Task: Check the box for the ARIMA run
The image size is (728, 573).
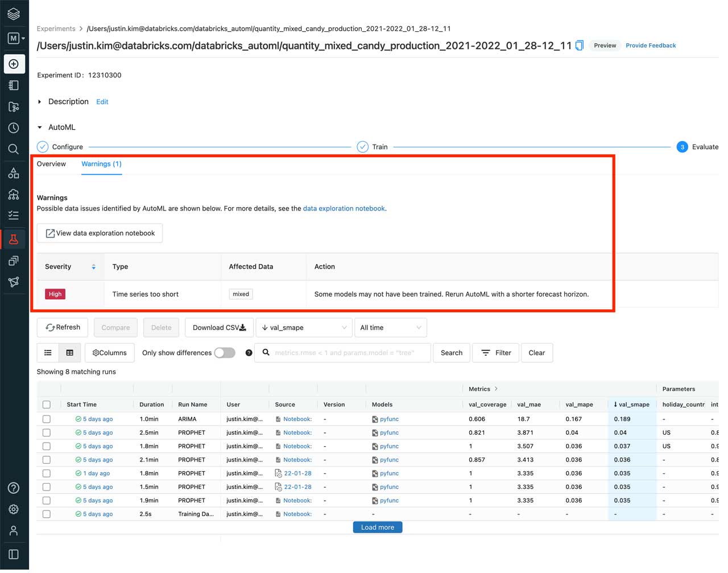Action: 47,419
